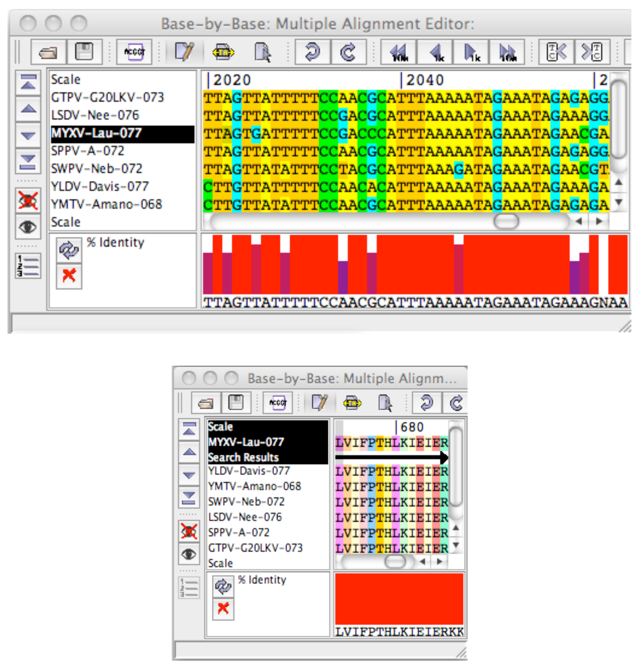
Task: Undo last action in top window
Action: 312,52
